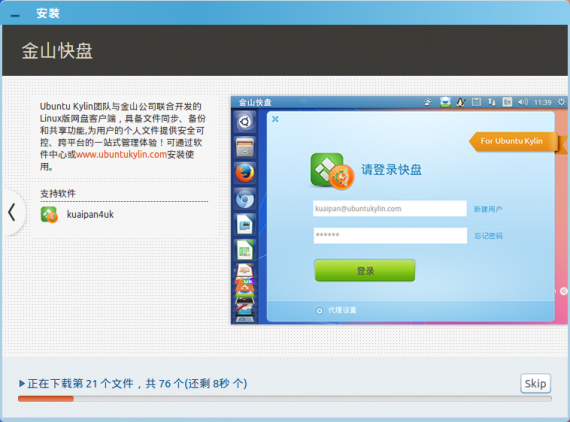Click the 新建用户 link
This screenshot has height=422, width=570.
tap(488, 209)
